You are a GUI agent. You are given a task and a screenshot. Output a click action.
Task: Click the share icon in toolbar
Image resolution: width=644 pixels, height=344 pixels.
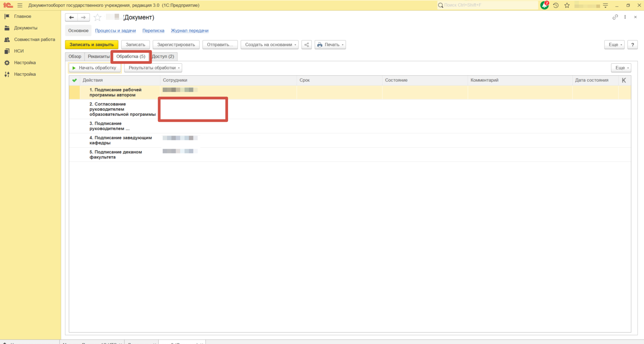pos(306,45)
